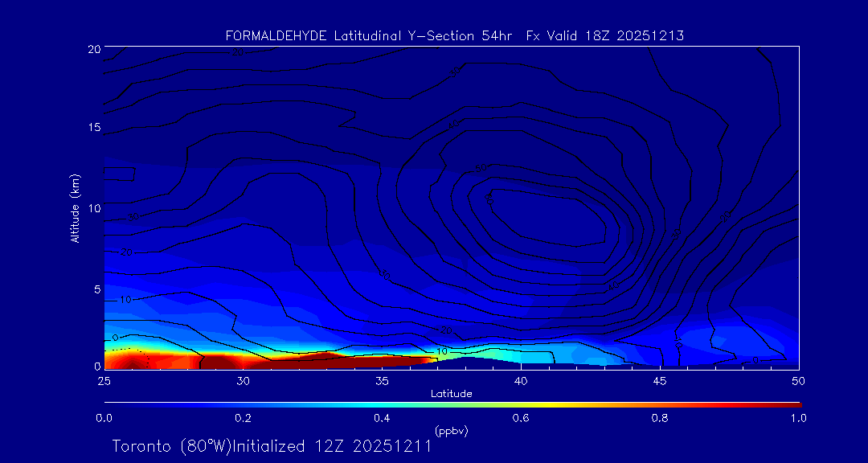
Task: Click the latitude tick label '30'
Action: (243, 381)
